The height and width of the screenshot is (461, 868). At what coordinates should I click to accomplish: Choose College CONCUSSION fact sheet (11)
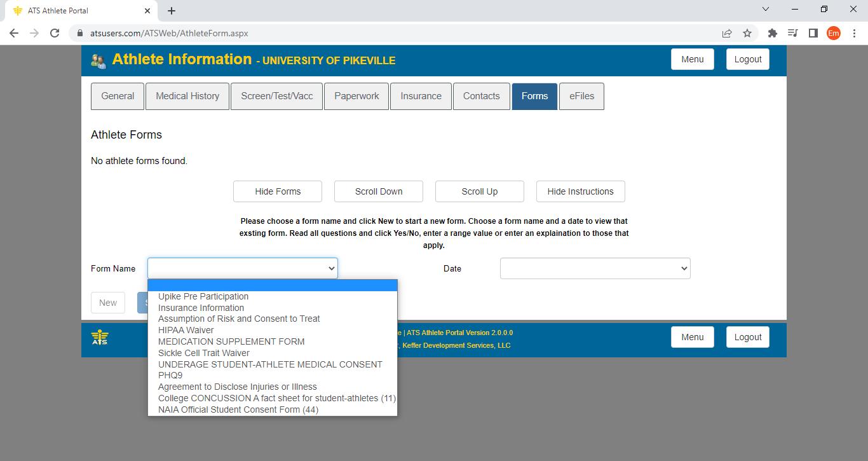click(x=273, y=398)
